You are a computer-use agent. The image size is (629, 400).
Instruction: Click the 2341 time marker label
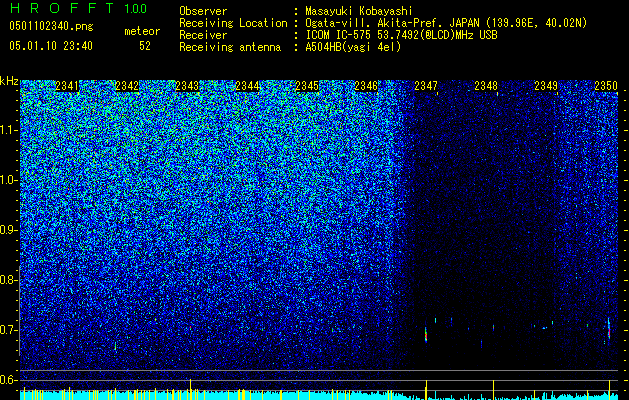tap(67, 86)
